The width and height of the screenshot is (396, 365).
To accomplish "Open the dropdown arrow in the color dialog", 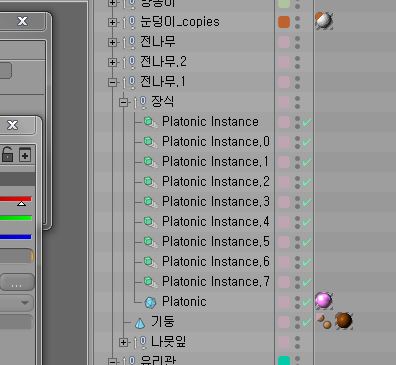I will tap(25, 303).
